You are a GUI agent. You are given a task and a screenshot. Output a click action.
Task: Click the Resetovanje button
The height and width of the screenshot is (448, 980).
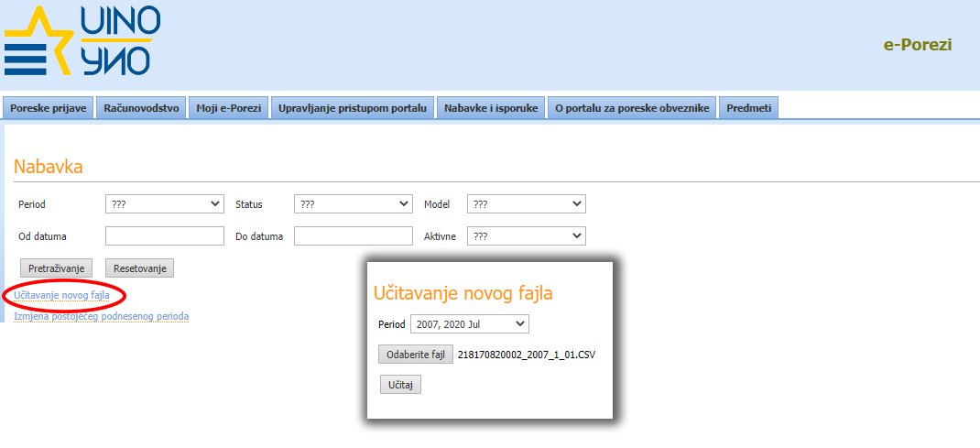coord(139,268)
